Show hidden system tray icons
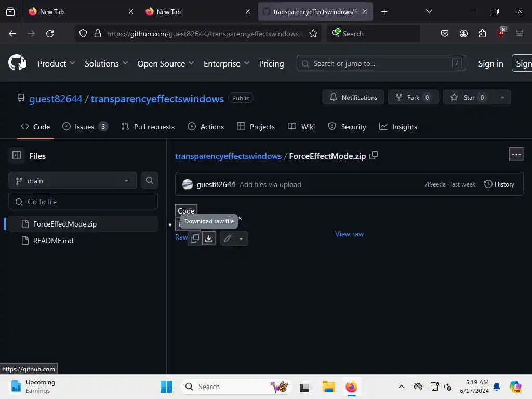Screen dimensions: 532x399 [x=402, y=387]
